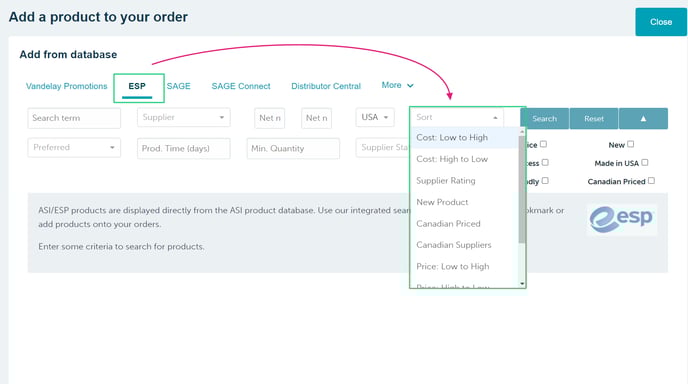The image size is (688, 384).
Task: Select Canadian Suppliers sort option
Action: tap(464, 245)
